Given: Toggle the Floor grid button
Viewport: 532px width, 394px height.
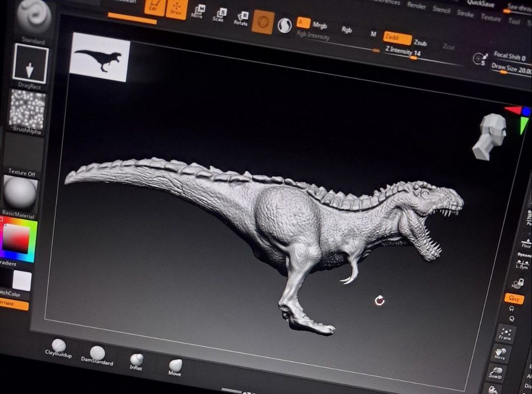Looking at the screenshot, I should coord(526,243).
